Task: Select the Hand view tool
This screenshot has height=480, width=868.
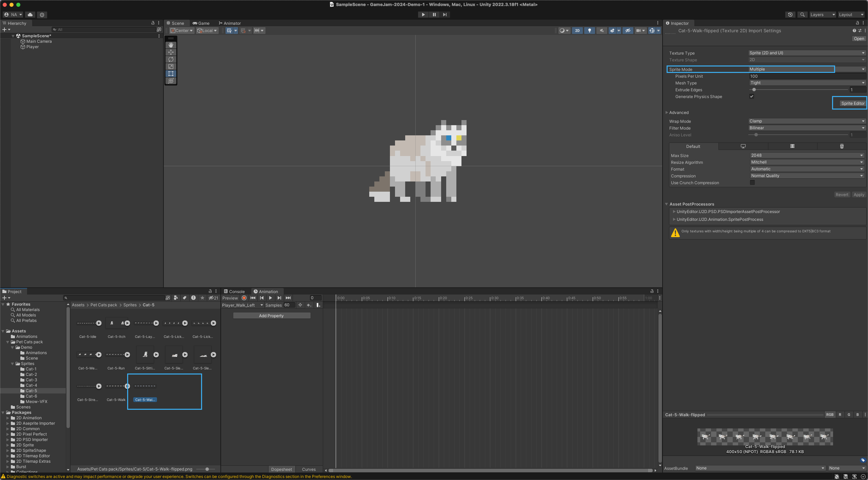Action: 171,45
